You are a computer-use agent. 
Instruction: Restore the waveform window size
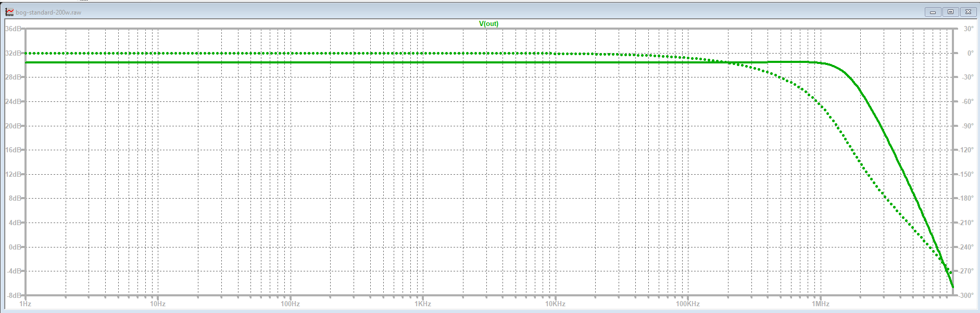pos(950,12)
